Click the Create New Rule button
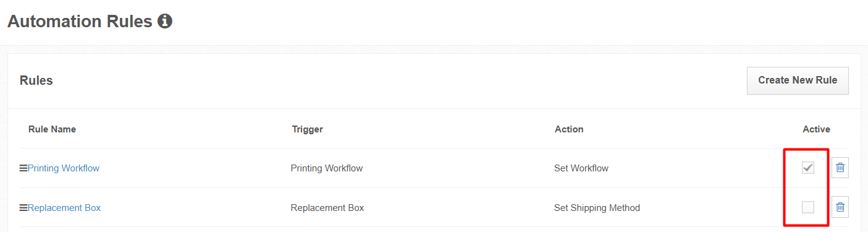The width and height of the screenshot is (868, 232). pyautogui.click(x=798, y=80)
